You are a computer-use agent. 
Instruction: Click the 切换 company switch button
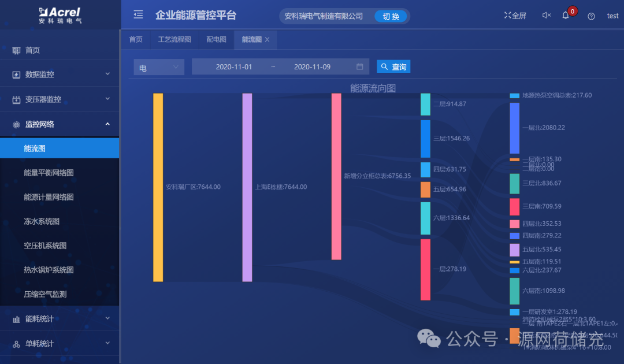[391, 16]
